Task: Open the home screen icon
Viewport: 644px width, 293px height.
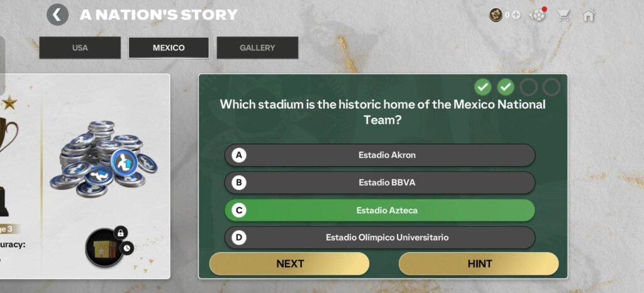Action: (x=589, y=15)
